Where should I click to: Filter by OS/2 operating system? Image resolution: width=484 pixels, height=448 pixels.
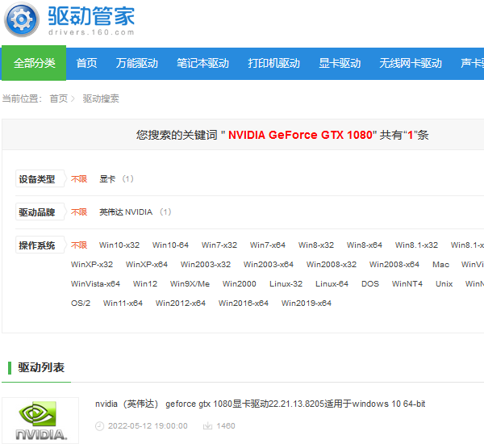(81, 303)
